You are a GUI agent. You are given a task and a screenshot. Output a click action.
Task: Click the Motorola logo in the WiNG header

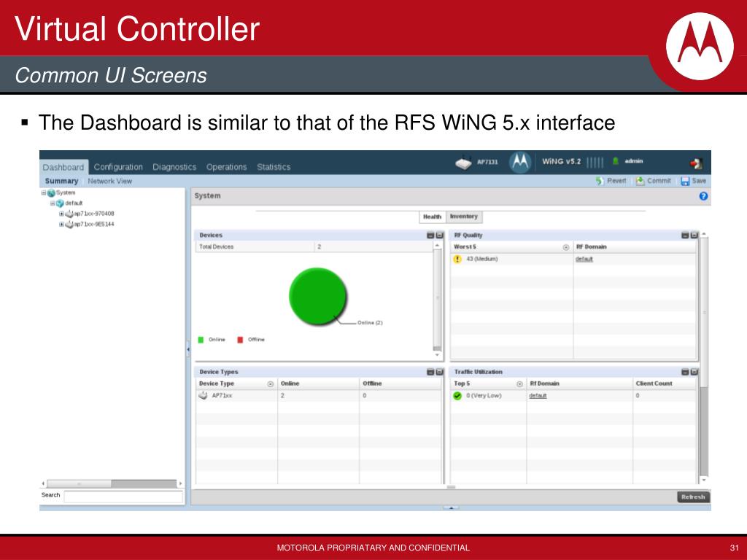click(519, 163)
